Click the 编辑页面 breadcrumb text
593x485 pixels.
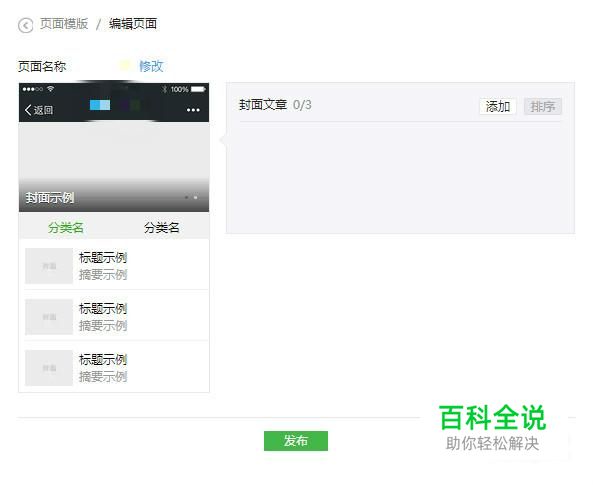(133, 24)
